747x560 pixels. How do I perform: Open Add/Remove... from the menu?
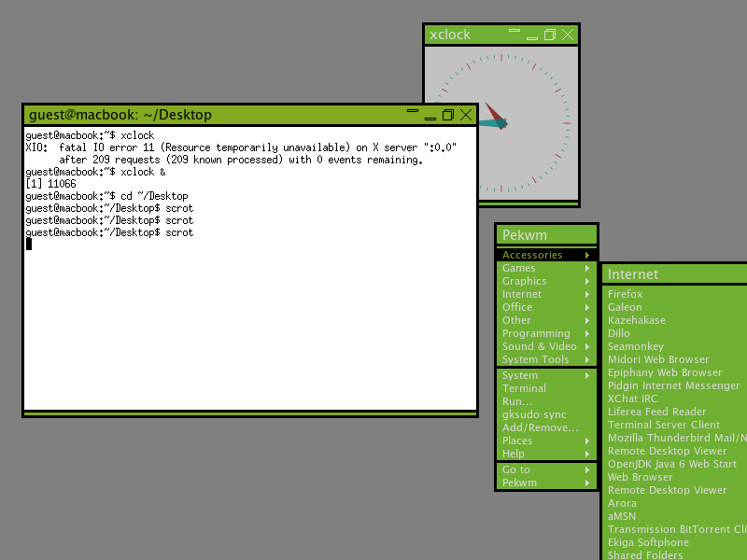[546, 427]
